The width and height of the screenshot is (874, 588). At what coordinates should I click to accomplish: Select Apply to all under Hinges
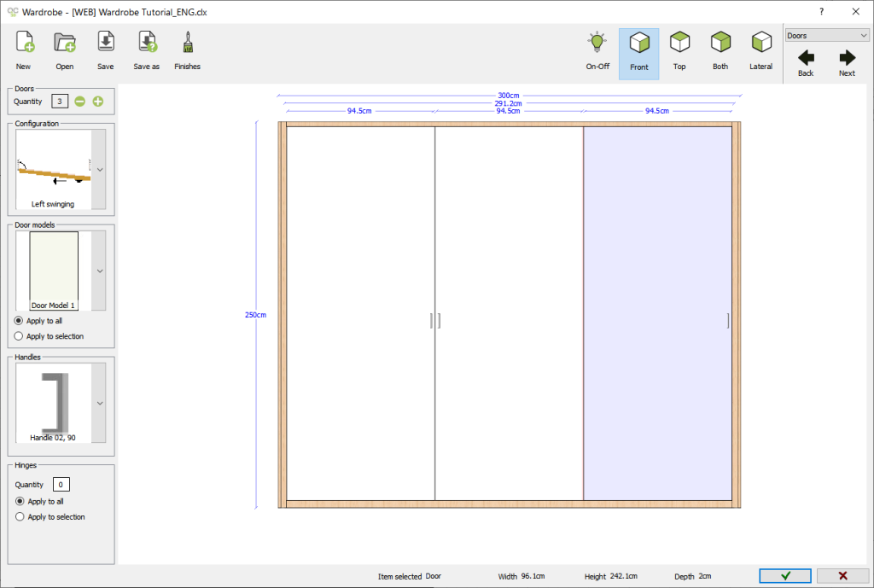39,502
